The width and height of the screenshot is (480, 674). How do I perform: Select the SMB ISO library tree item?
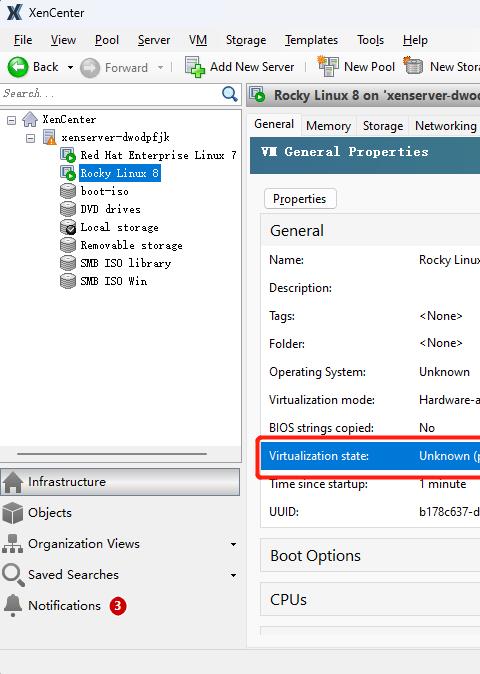coord(125,263)
